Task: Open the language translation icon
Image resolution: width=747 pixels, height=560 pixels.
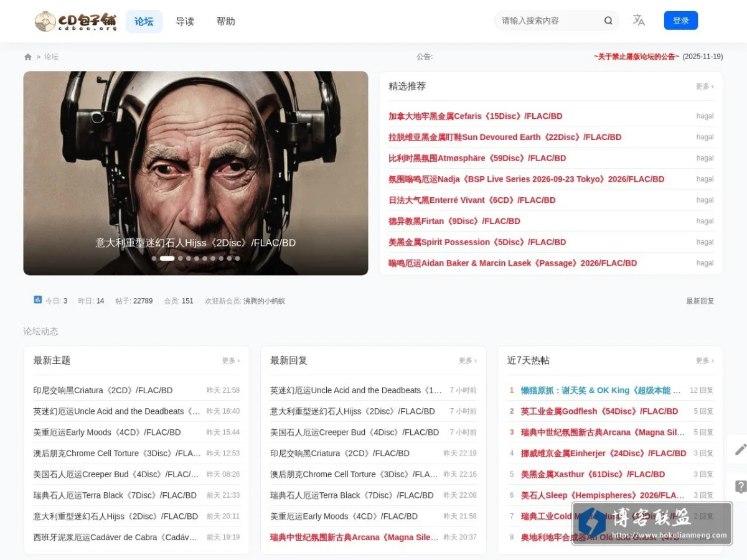Action: click(639, 21)
